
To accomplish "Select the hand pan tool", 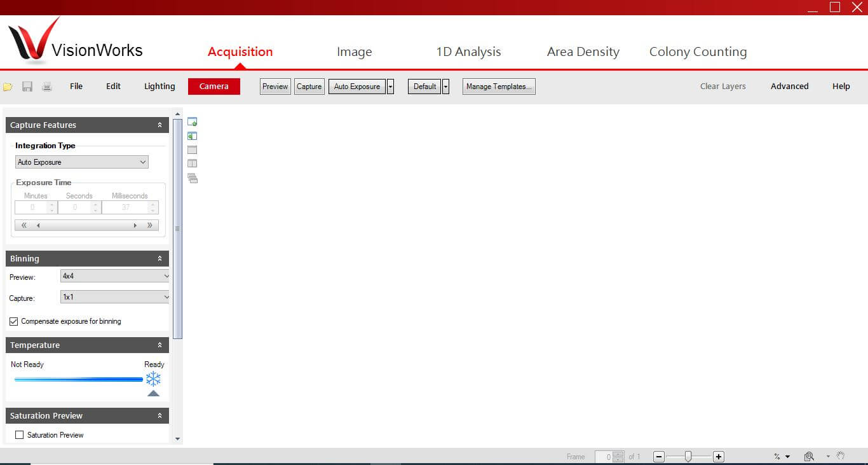I will click(x=841, y=456).
